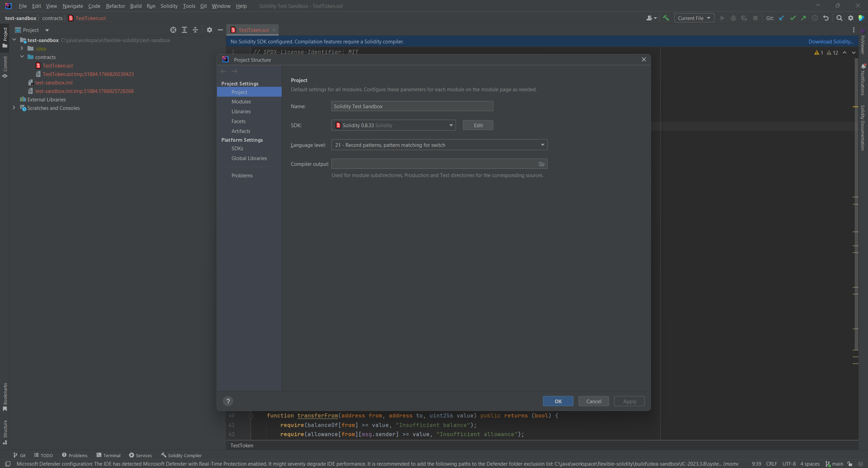This screenshot has width=868, height=468.
Task: Browse compiler output folder icon
Action: pos(542,164)
